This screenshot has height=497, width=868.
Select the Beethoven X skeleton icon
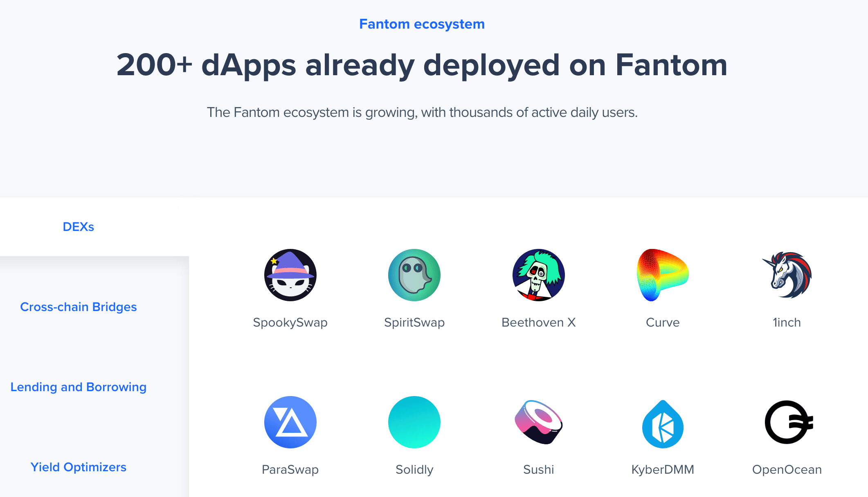[x=539, y=275]
